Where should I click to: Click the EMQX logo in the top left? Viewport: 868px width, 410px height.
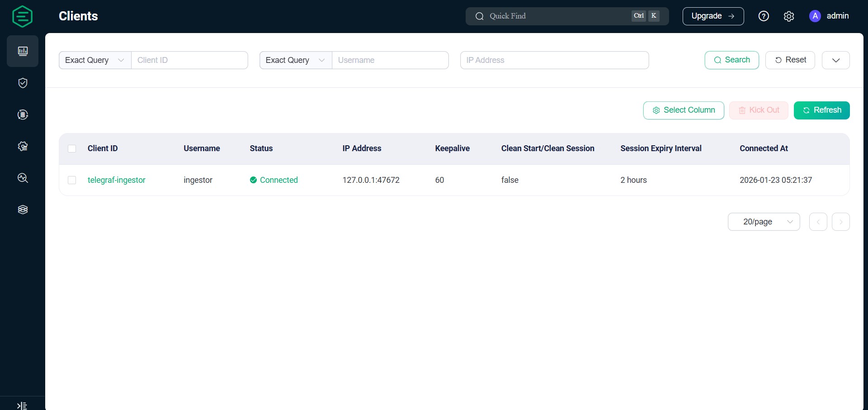coord(22,16)
